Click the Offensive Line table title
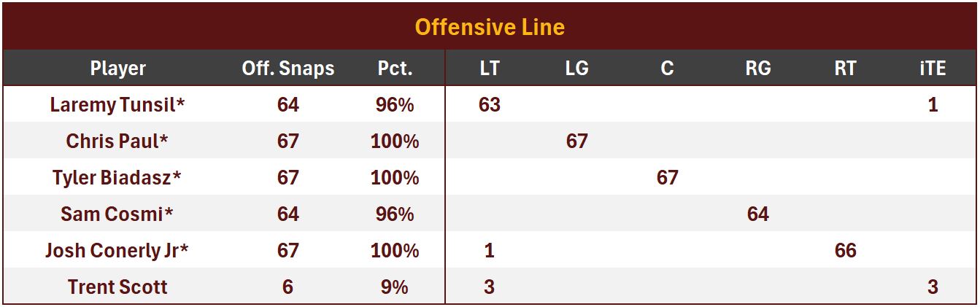980x307 pixels. (x=490, y=27)
